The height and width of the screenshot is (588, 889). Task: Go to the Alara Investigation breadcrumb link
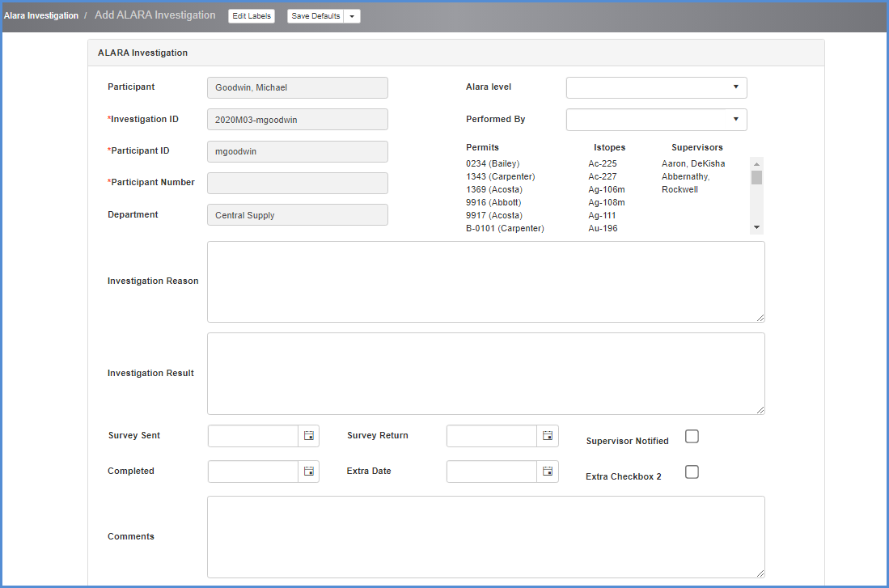40,16
